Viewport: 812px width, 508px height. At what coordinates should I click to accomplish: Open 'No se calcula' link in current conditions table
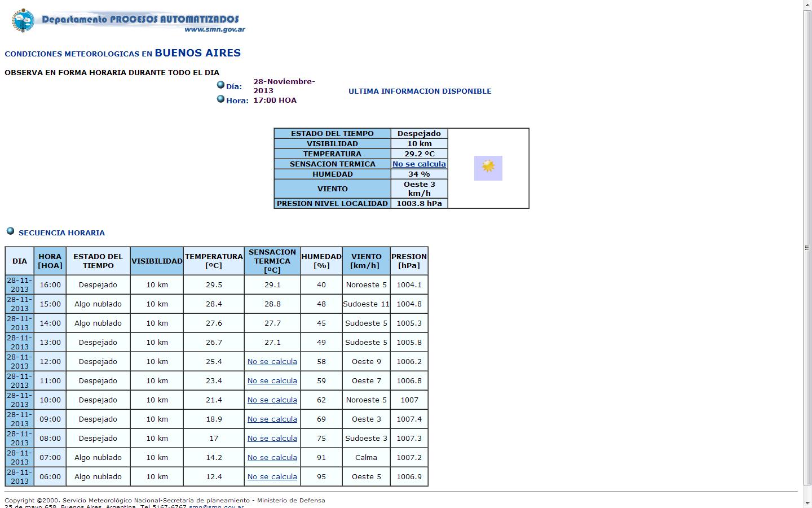(x=419, y=164)
